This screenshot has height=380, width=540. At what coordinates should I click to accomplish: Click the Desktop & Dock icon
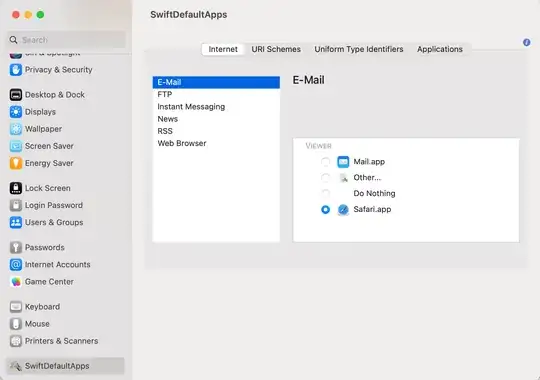[16, 95]
